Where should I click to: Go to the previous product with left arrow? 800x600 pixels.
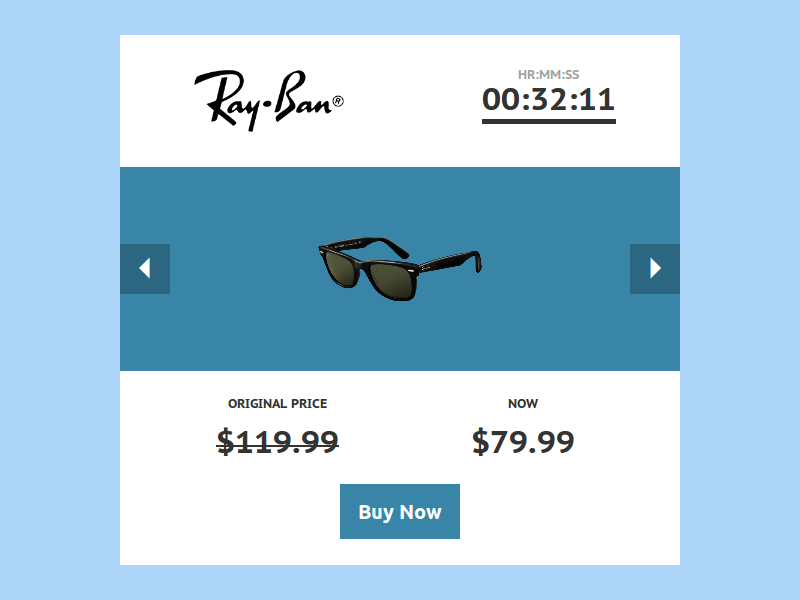pyautogui.click(x=145, y=268)
